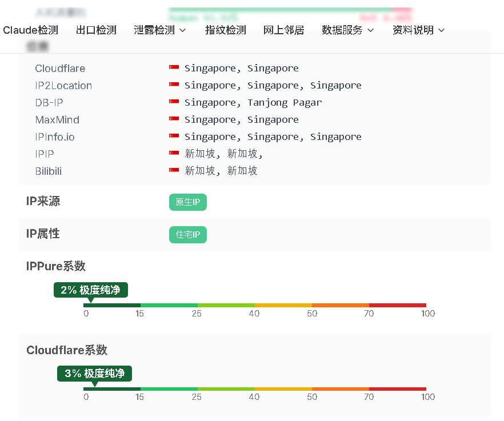Click the yellow-green 25-40 segment of IPPure bar
Viewport: 504px width, 421px height.
point(226,305)
